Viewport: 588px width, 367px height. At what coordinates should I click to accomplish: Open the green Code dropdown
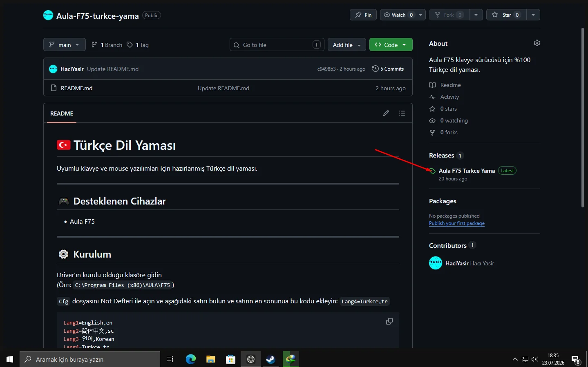pos(391,44)
